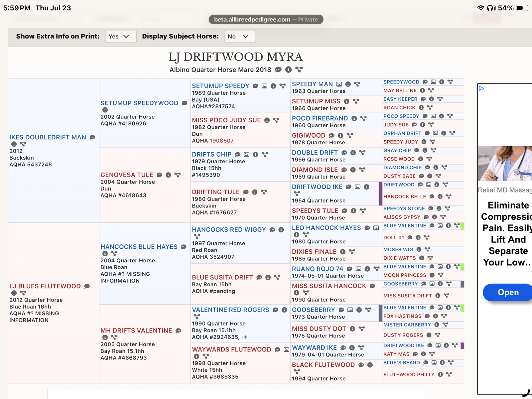
Task: Tap the browser address bar URL
Action: click(x=266, y=19)
